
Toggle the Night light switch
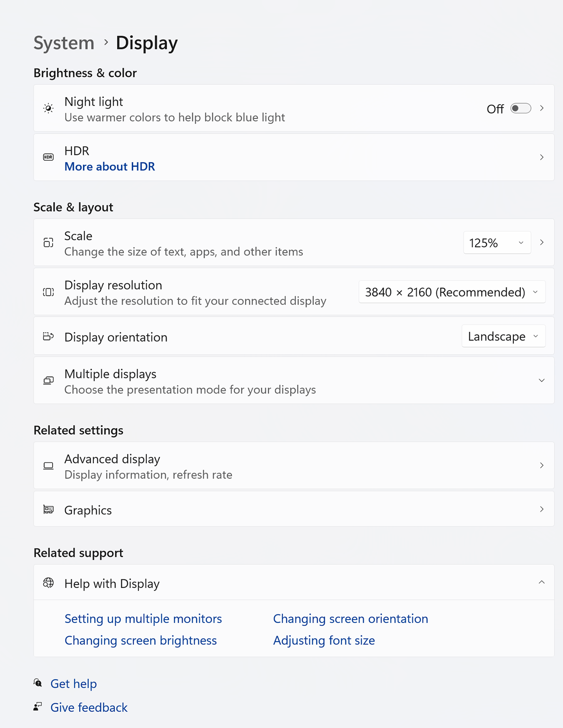tap(521, 108)
